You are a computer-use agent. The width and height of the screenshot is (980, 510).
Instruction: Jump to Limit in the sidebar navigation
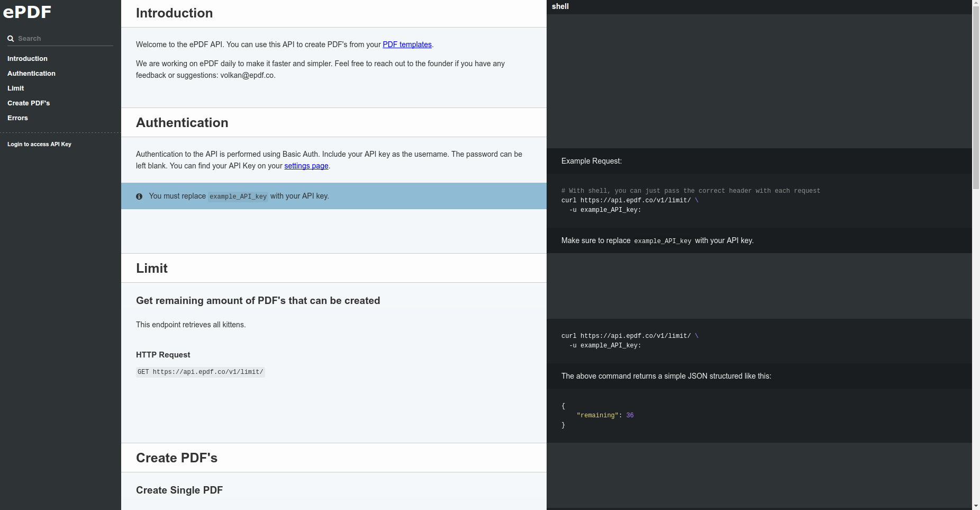pos(16,88)
